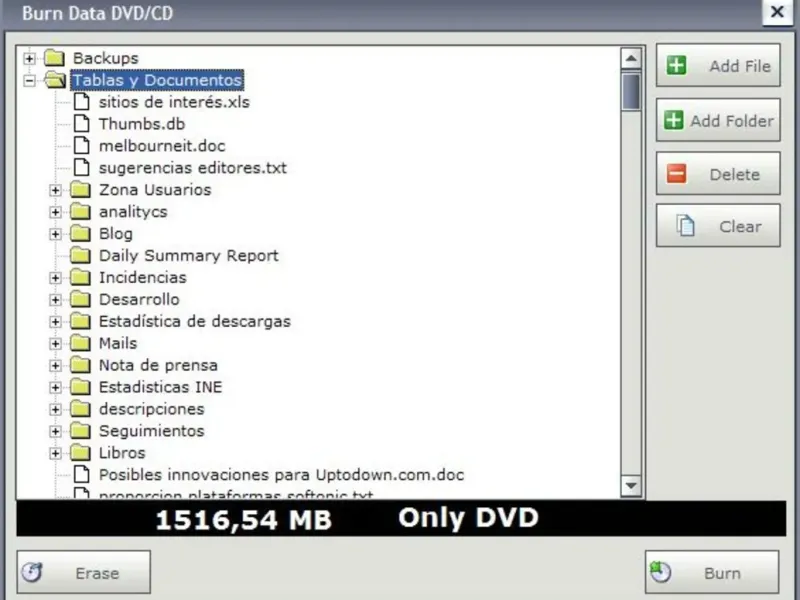
Task: Click the Erase disc icon
Action: [x=32, y=572]
